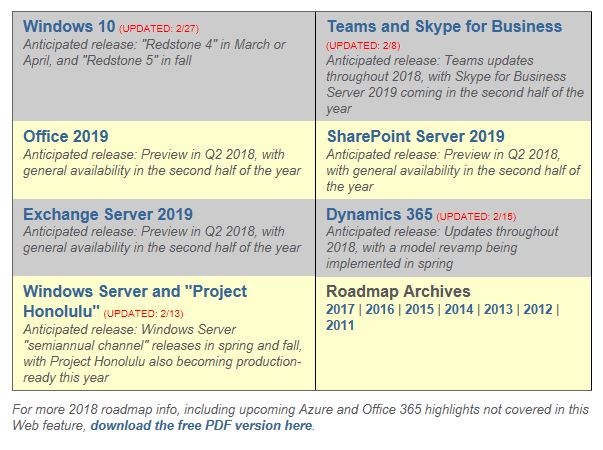
Task: Open Windows Server and "Project Honolulu" link
Action: click(134, 292)
